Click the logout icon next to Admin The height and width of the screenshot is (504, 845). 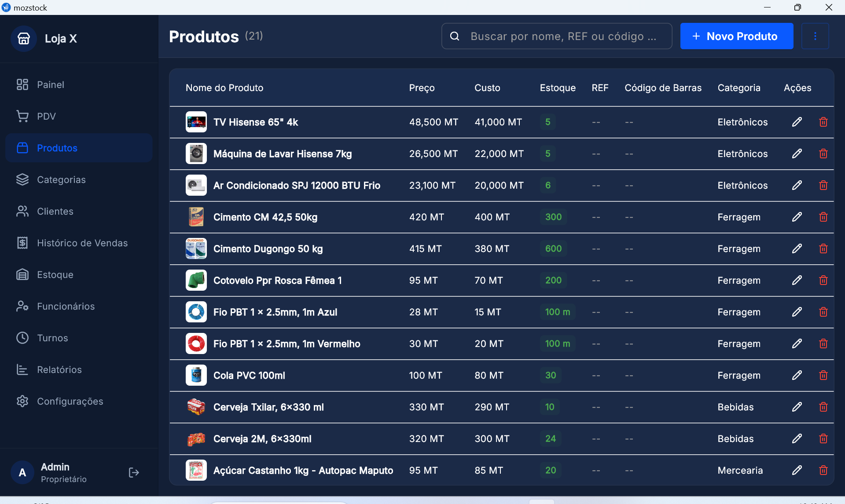pos(133,472)
